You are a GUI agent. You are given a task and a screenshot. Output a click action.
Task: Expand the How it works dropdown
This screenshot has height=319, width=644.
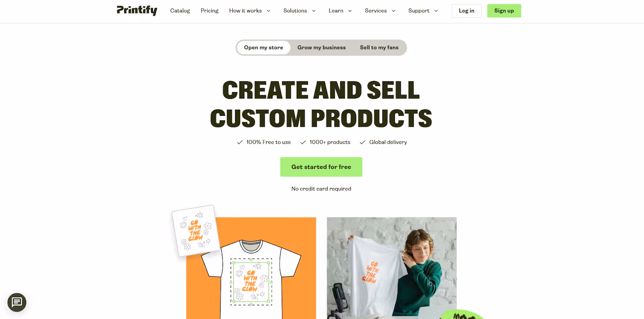coord(250,11)
